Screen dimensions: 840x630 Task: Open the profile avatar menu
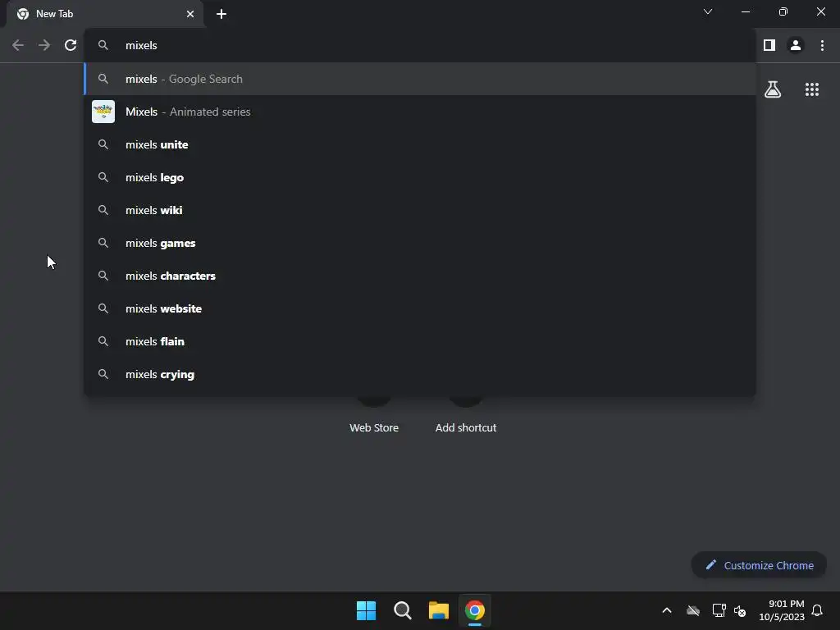[x=796, y=46]
